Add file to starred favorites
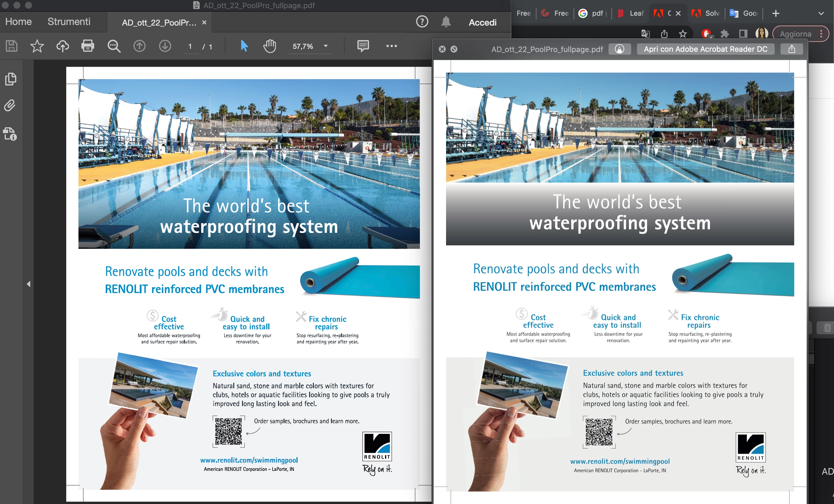Viewport: 834px width, 504px height. [x=37, y=46]
